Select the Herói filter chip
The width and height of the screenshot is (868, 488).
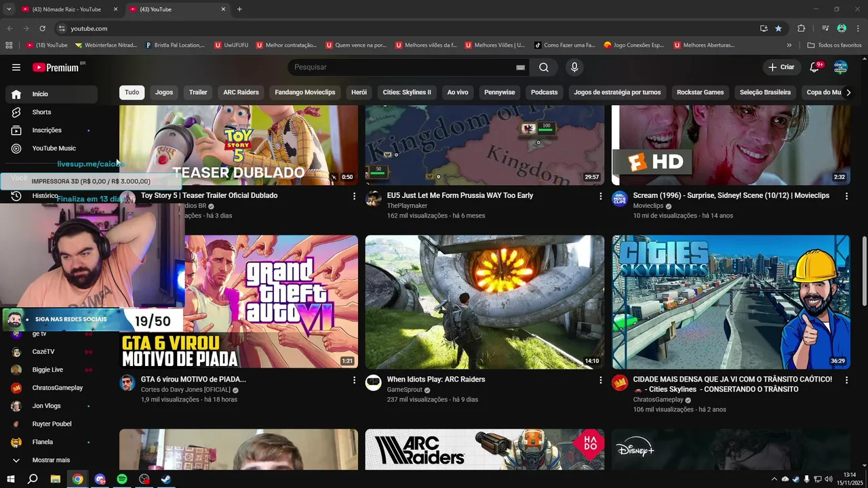tap(359, 92)
